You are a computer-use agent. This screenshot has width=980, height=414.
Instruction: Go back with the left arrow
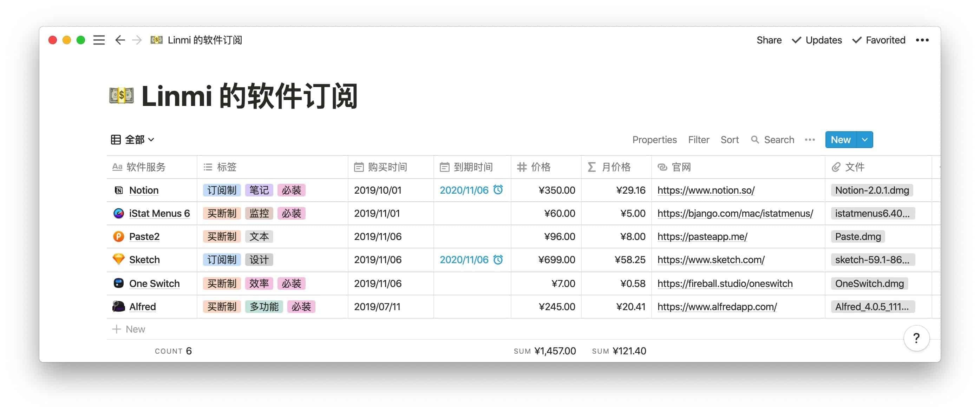tap(120, 40)
